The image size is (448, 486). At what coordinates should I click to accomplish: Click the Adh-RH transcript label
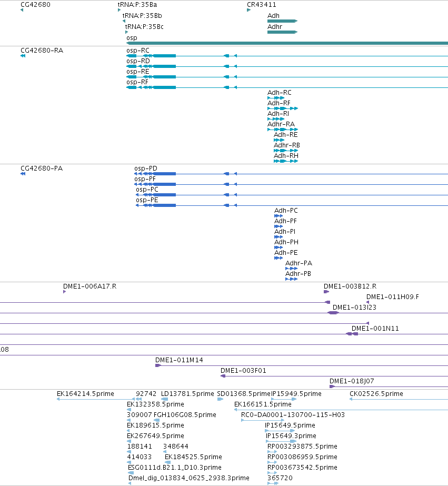pyautogui.click(x=286, y=156)
